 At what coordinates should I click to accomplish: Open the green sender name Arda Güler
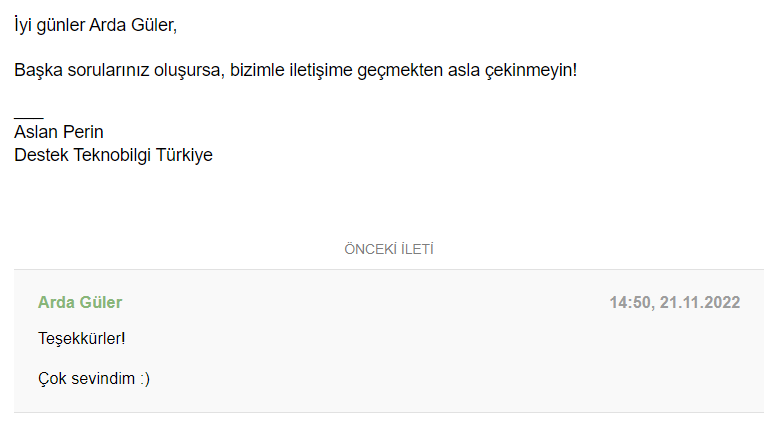[x=80, y=303]
